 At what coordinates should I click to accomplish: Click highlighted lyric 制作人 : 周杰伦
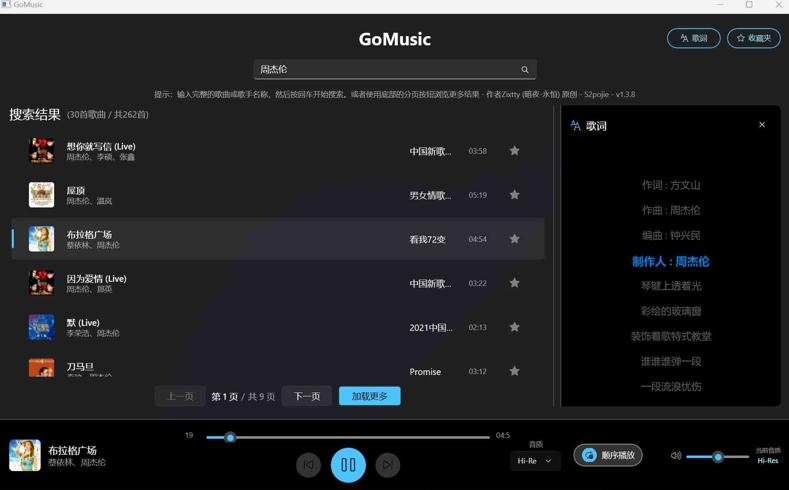671,262
